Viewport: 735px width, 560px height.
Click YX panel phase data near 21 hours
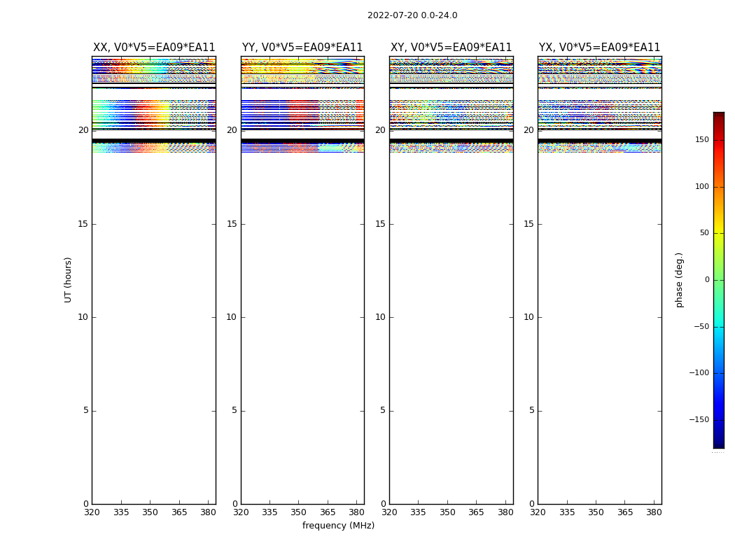599,111
